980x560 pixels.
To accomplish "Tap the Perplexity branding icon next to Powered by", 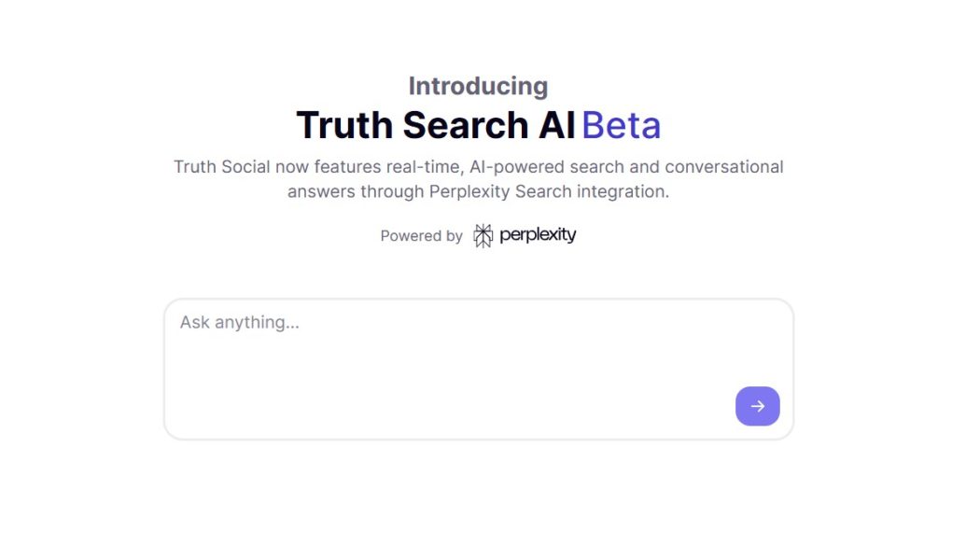I will click(483, 235).
